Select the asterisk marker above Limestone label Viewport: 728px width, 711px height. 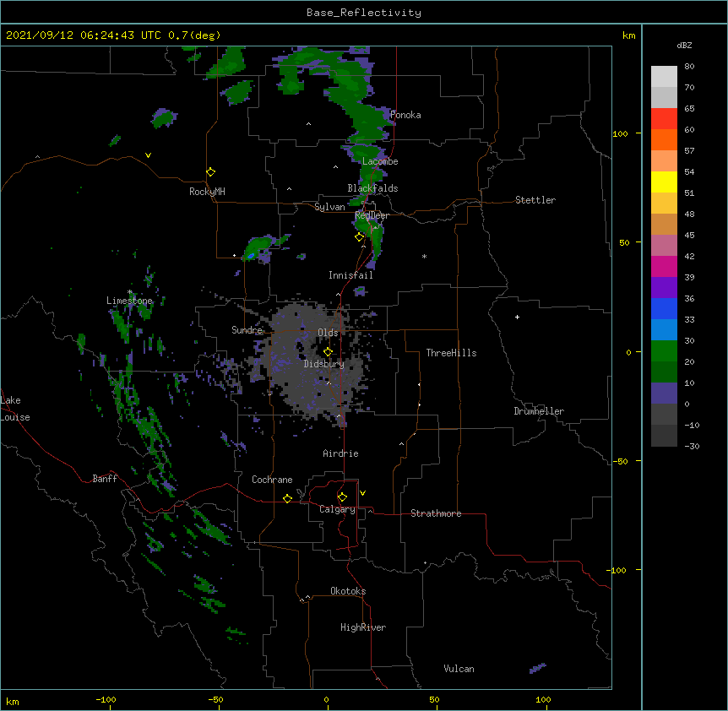(x=129, y=292)
